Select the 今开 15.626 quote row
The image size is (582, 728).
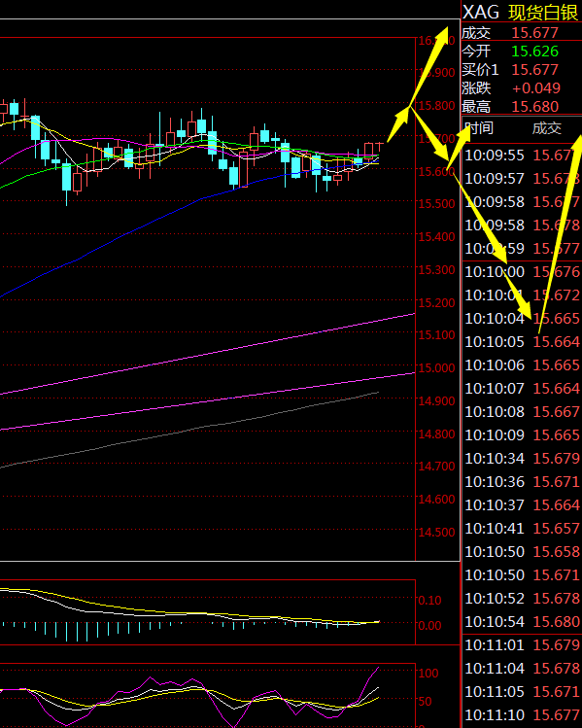522,52
